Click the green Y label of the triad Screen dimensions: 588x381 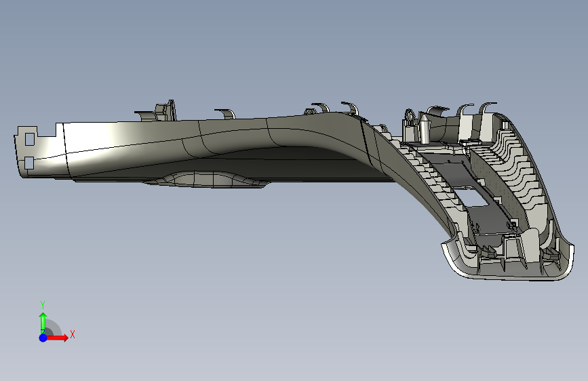coord(43,305)
